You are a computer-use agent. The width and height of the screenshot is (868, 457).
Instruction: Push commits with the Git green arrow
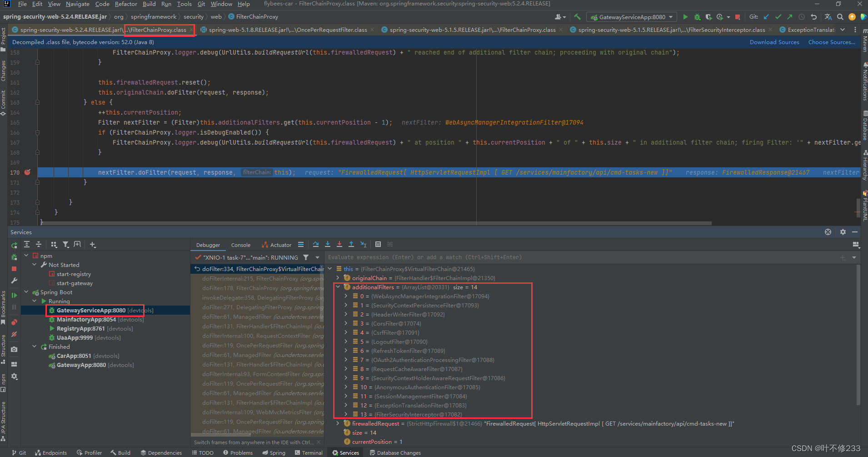[790, 17]
